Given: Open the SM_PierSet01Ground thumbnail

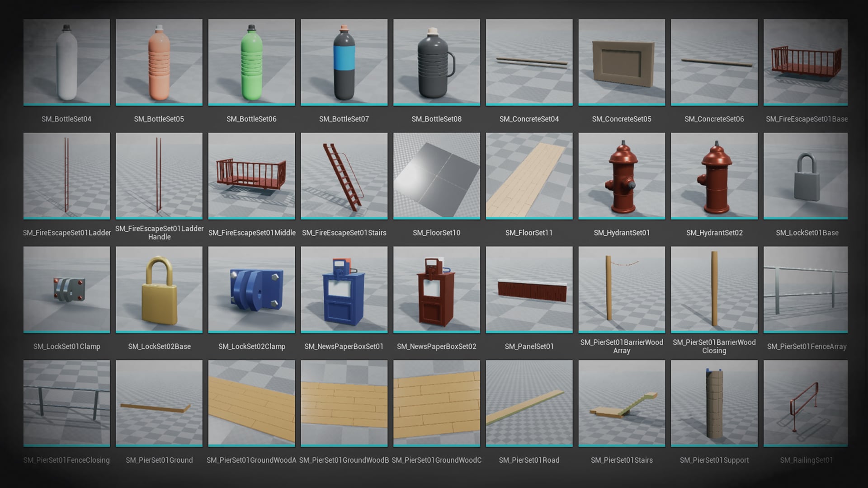Looking at the screenshot, I should (159, 404).
